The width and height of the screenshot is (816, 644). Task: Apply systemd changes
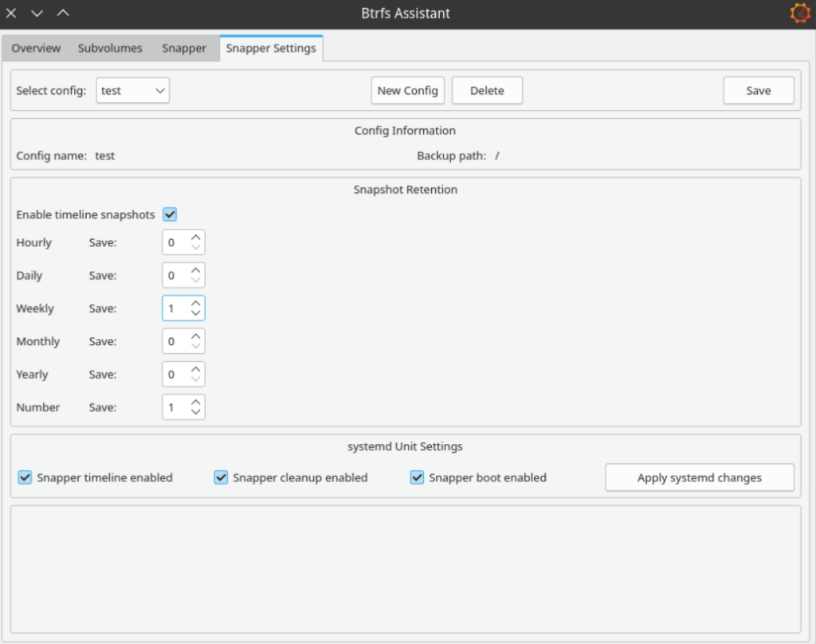point(700,477)
